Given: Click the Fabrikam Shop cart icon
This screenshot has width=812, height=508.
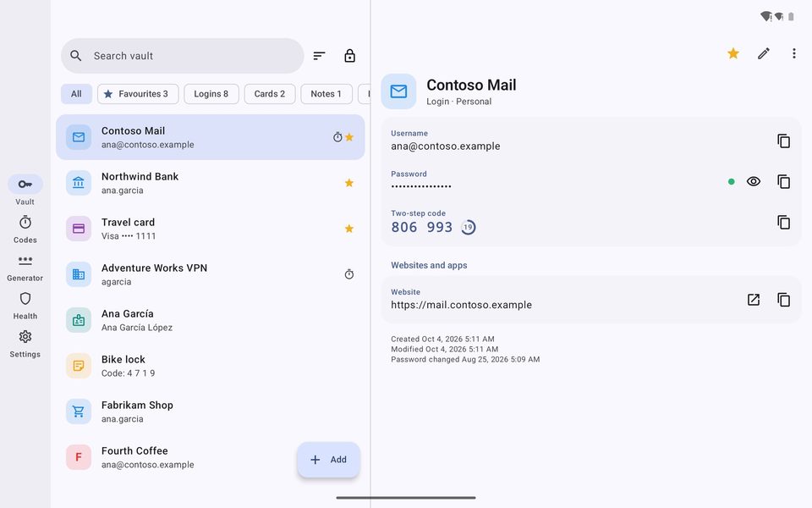Looking at the screenshot, I should click(78, 411).
